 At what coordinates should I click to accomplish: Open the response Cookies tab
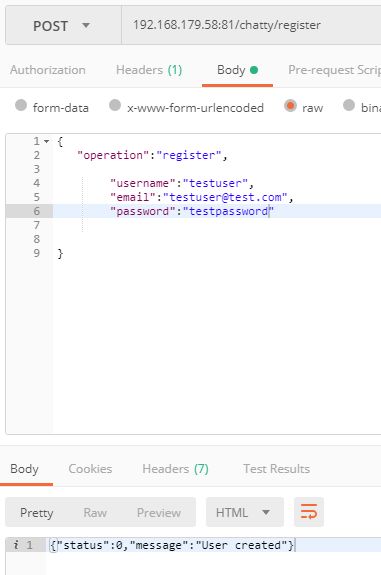tap(90, 469)
